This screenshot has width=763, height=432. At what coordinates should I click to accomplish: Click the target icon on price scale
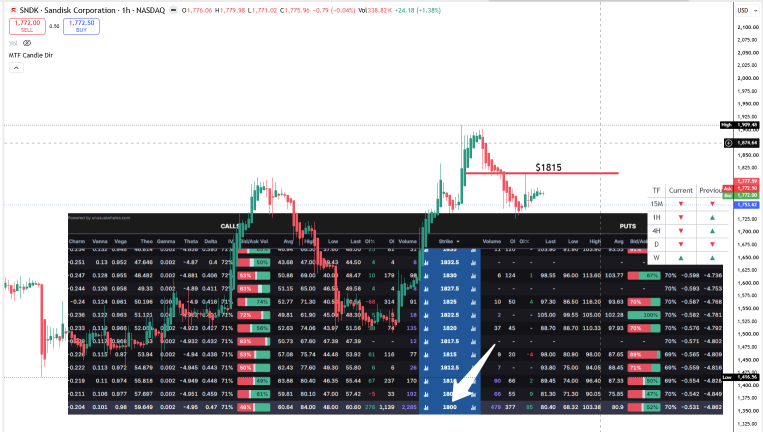pyautogui.click(x=728, y=143)
